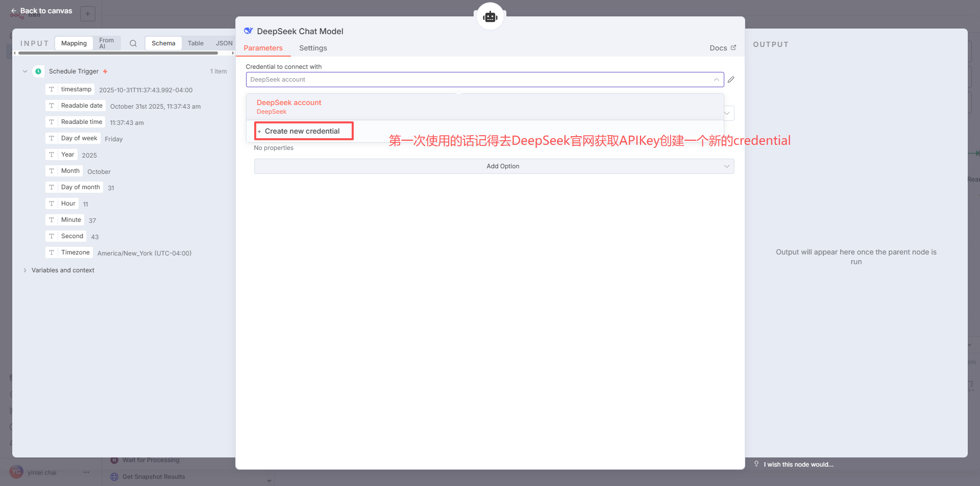Click the background plus tab button
The height and width of the screenshot is (486, 980).
tap(88, 14)
